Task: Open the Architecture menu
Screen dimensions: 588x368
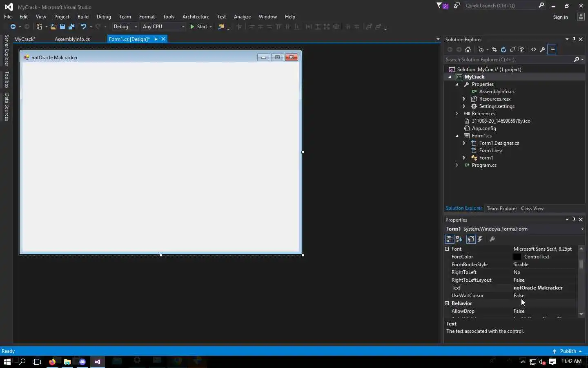Action: pyautogui.click(x=196, y=17)
